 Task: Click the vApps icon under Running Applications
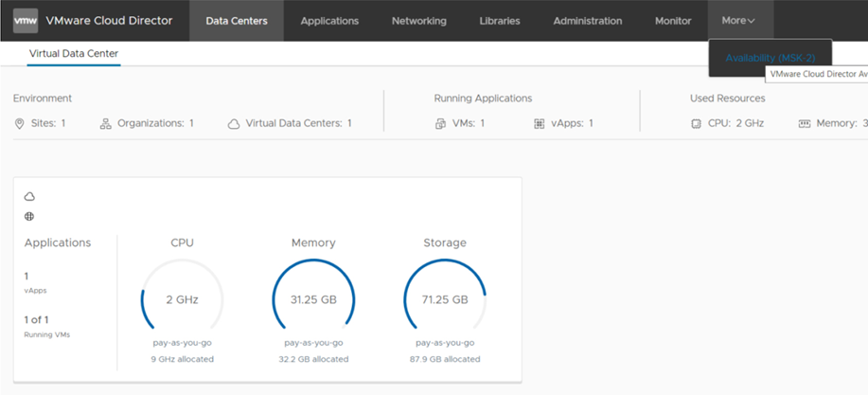pyautogui.click(x=540, y=123)
